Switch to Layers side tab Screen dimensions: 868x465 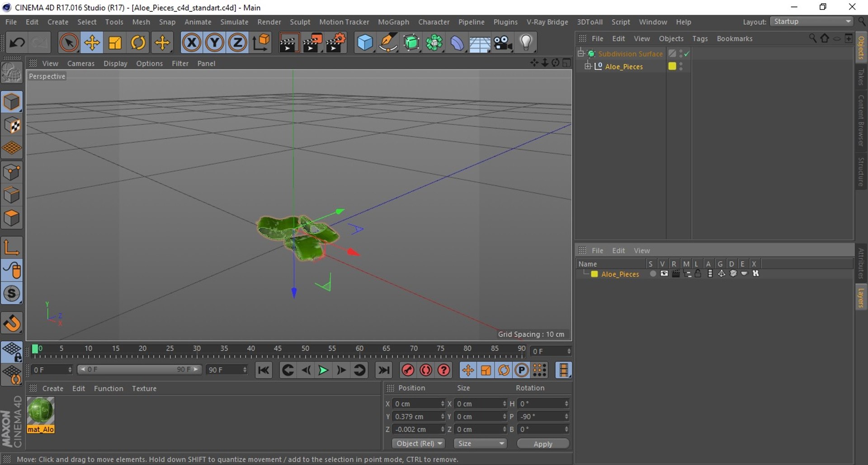point(861,298)
